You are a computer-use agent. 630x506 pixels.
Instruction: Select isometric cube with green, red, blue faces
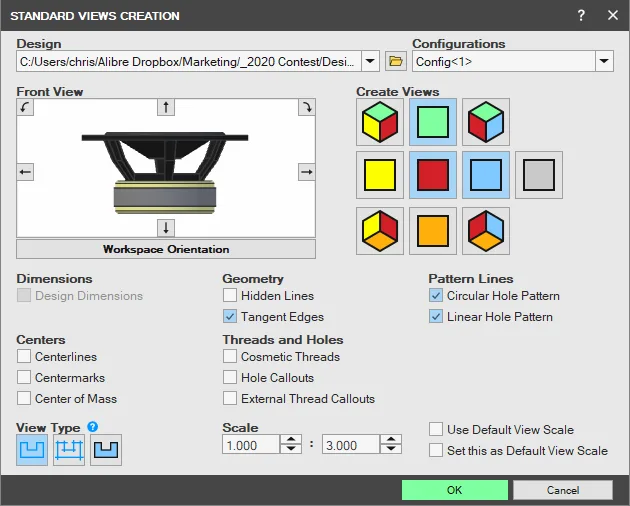click(486, 122)
